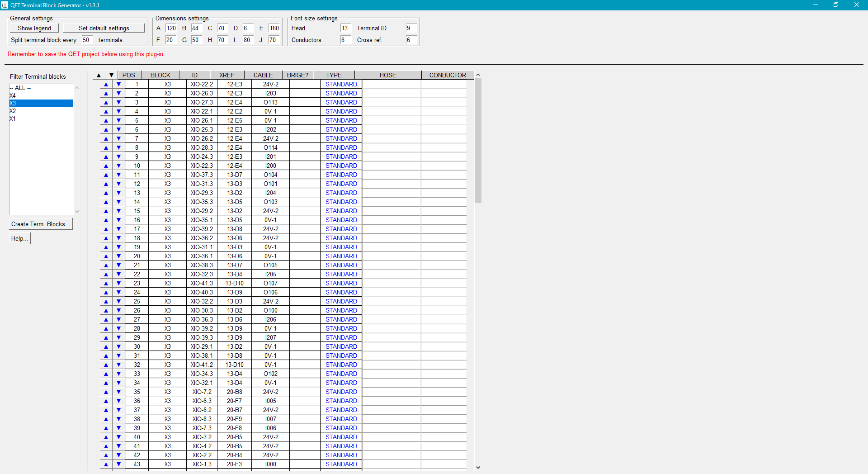The height and width of the screenshot is (474, 868).
Task: Toggle STANDARD type for row 15
Action: (x=341, y=211)
